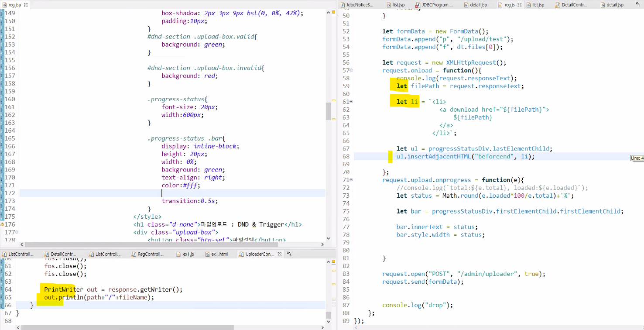Screen dimensions: 644x330
Task: Click the Uploader editor vertical scrollbar thumb
Action: click(x=329, y=316)
